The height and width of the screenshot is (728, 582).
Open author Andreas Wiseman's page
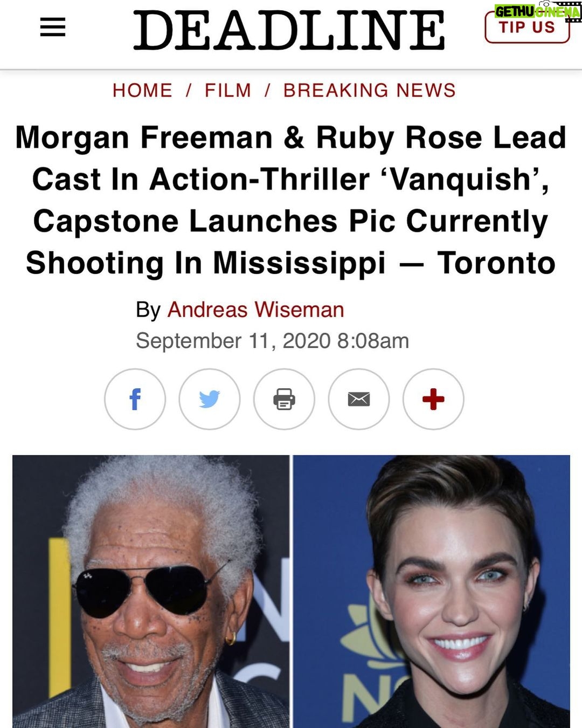tap(255, 310)
